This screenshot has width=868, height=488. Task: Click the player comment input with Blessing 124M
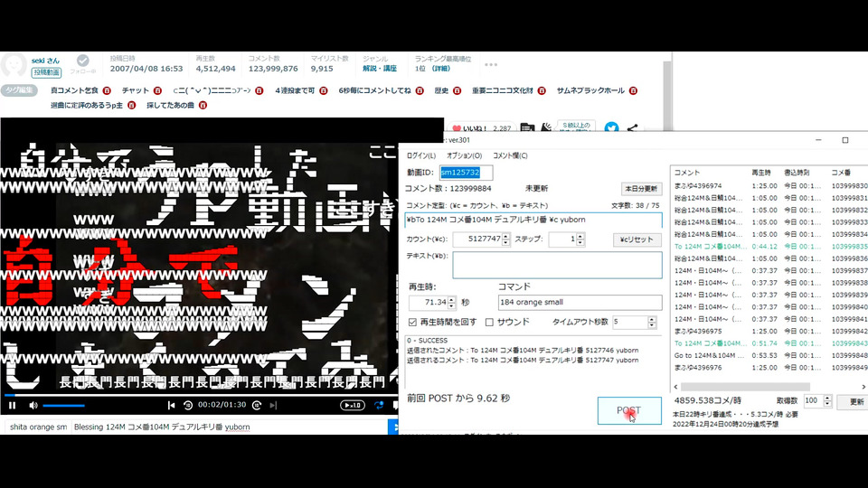[x=229, y=427]
